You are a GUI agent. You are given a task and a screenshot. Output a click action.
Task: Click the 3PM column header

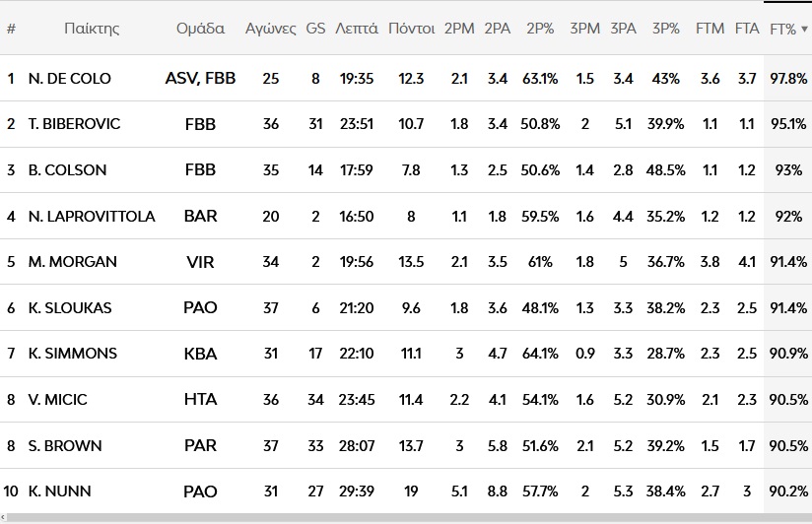point(584,29)
